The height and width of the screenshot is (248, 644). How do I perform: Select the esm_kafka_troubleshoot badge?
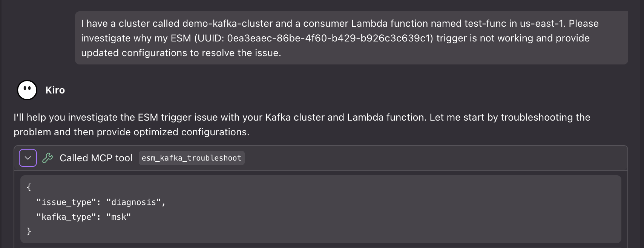pyautogui.click(x=191, y=158)
